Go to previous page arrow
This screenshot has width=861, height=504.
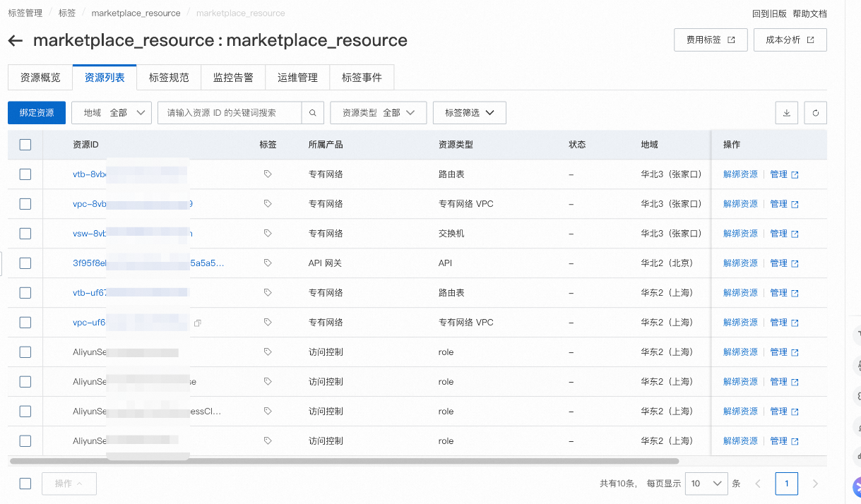pos(758,484)
